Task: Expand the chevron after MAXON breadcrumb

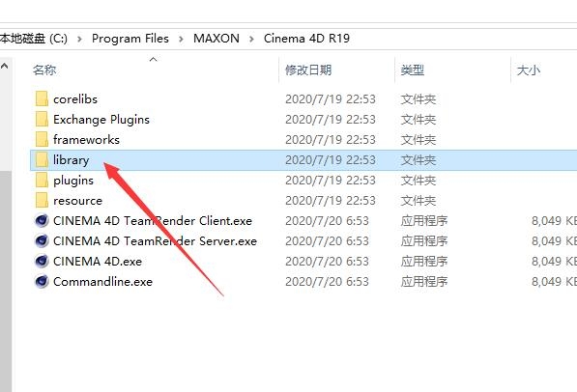Action: (251, 39)
